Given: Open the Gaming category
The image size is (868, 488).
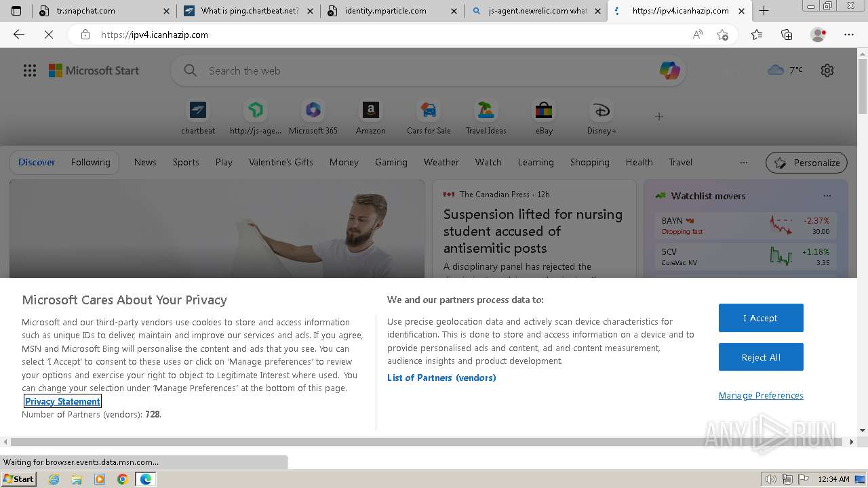Looking at the screenshot, I should pos(391,162).
